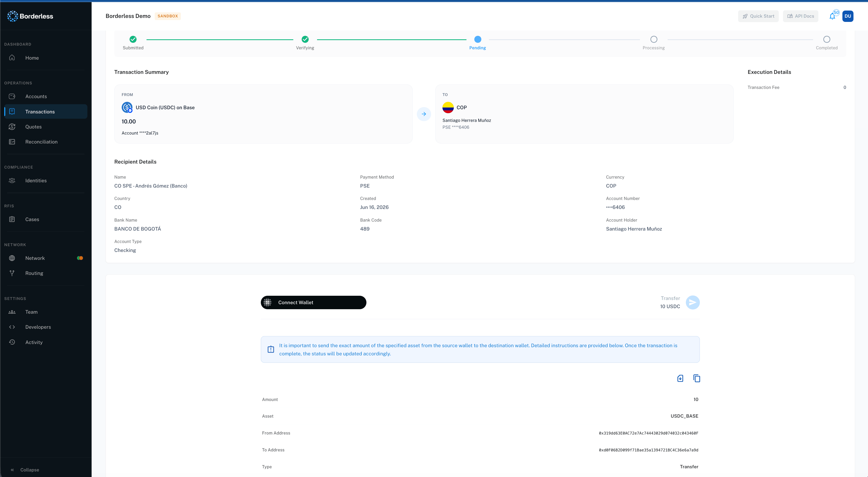Image resolution: width=868 pixels, height=477 pixels.
Task: Copy the transfer instructions
Action: pyautogui.click(x=696, y=378)
